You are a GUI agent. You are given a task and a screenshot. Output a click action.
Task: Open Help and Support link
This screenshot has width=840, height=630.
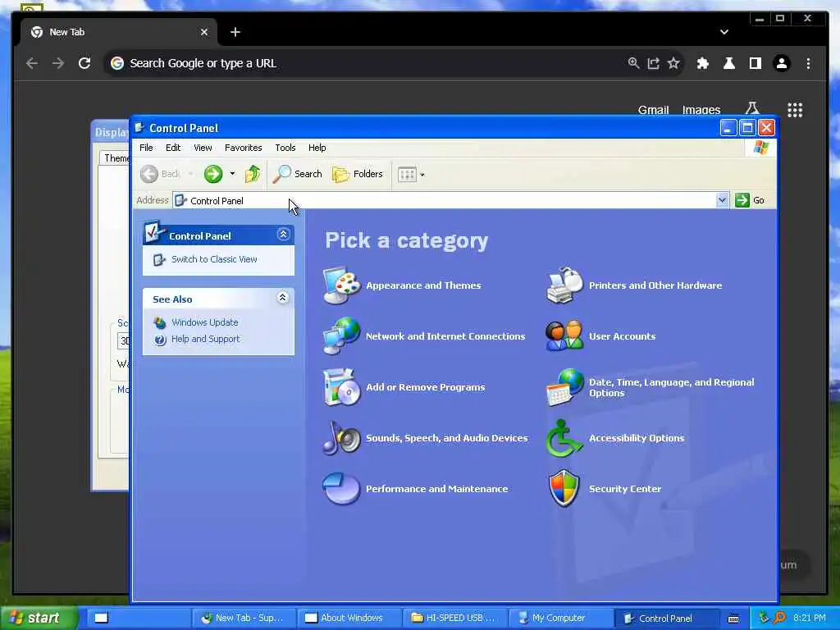[x=205, y=339]
